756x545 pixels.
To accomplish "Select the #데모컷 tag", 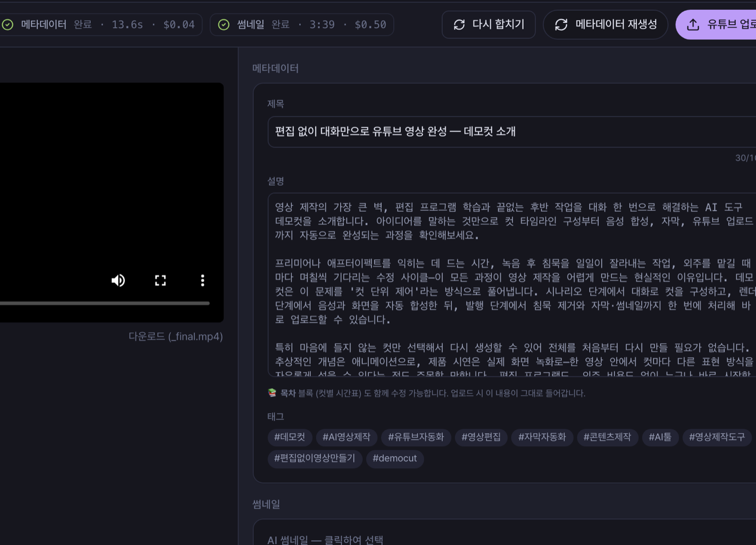I will click(289, 437).
